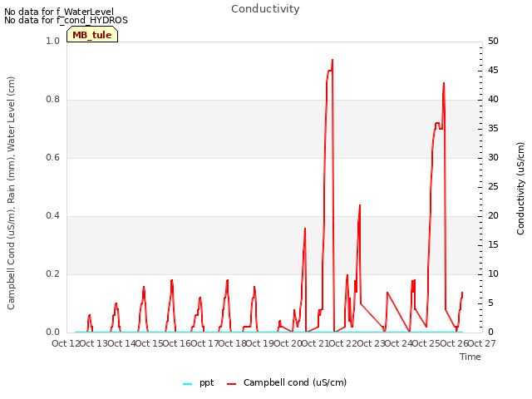
Task: Click the 30 right axis tick label
Action: click(493, 157)
